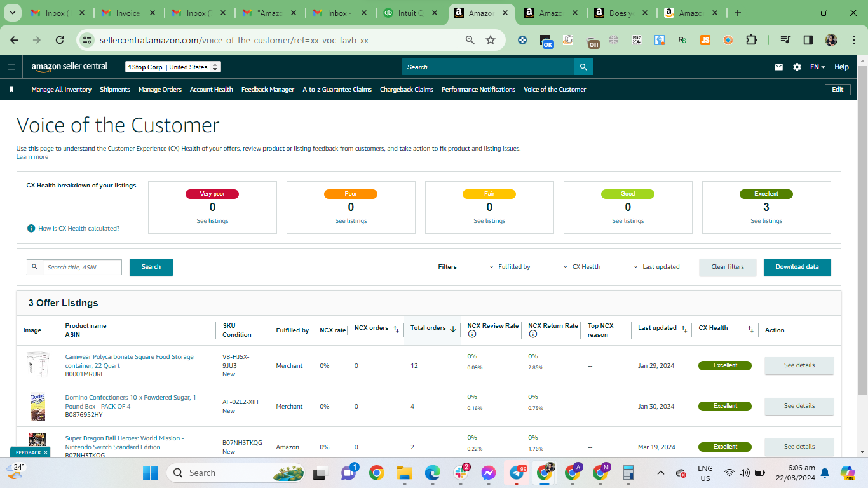Sort by Total orders using the down arrow
868x488 pixels.
click(453, 329)
